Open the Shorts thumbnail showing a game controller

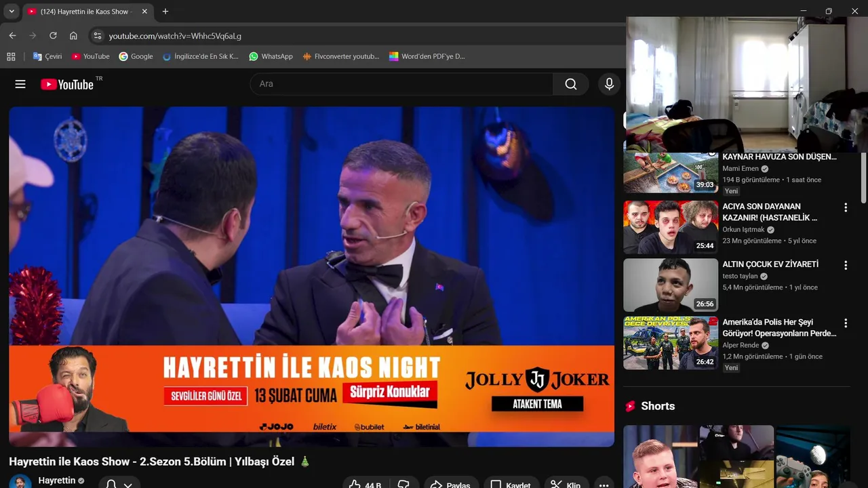813,456
